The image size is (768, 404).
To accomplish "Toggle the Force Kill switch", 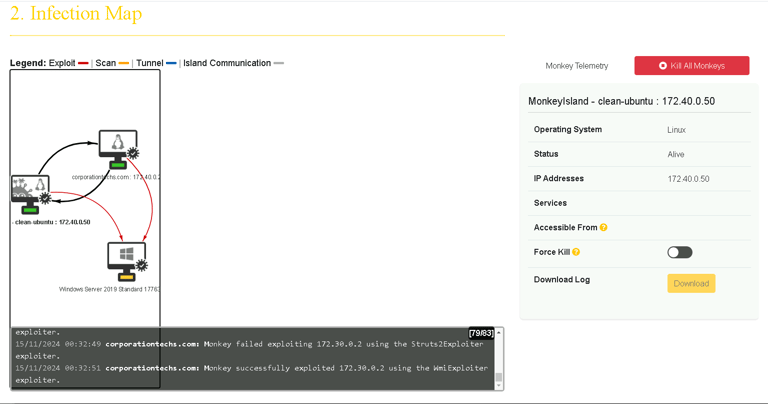I will tap(679, 252).
